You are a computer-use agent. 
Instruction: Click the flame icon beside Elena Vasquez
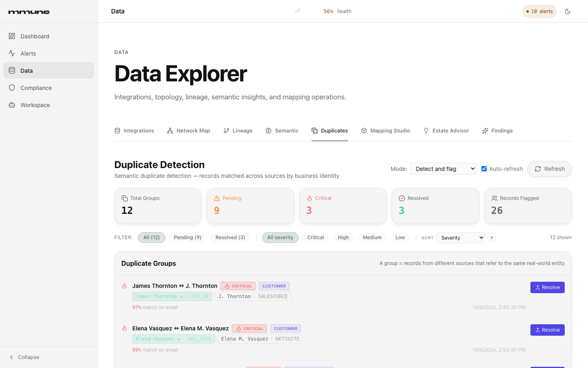coord(125,328)
